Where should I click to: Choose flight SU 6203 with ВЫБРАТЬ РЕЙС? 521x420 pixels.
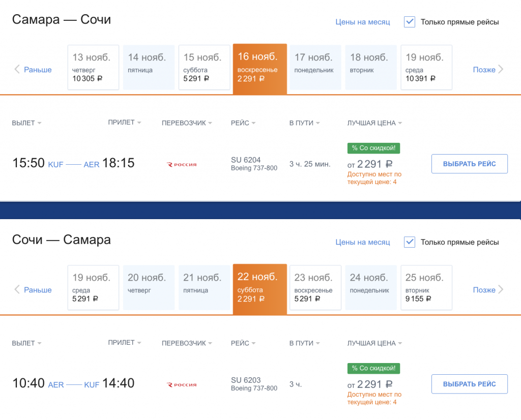pos(469,384)
